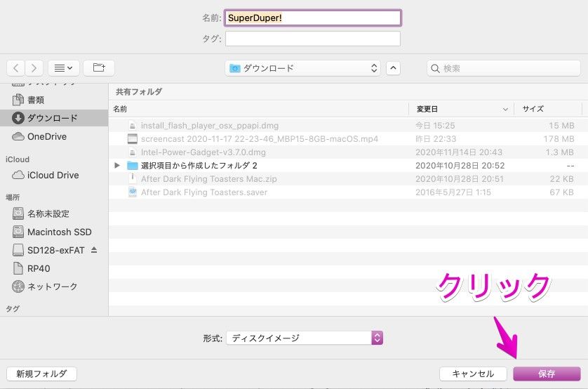Click the キャンセル button
Viewport: 588px width, 389px height.
pyautogui.click(x=473, y=374)
